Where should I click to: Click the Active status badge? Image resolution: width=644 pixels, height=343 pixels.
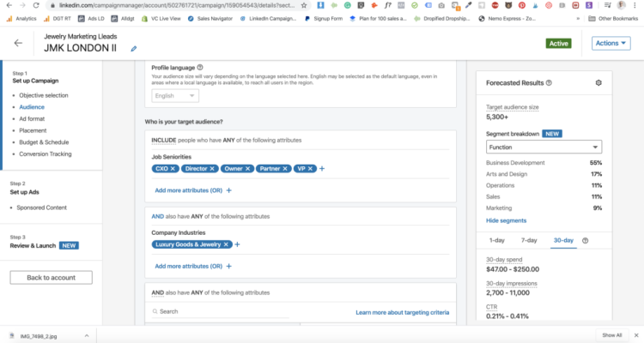(558, 44)
